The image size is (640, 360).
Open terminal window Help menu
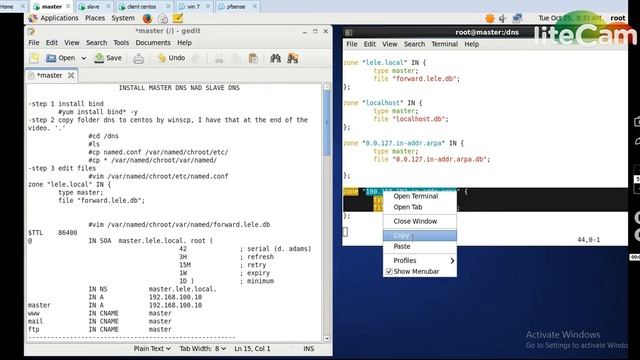click(471, 44)
